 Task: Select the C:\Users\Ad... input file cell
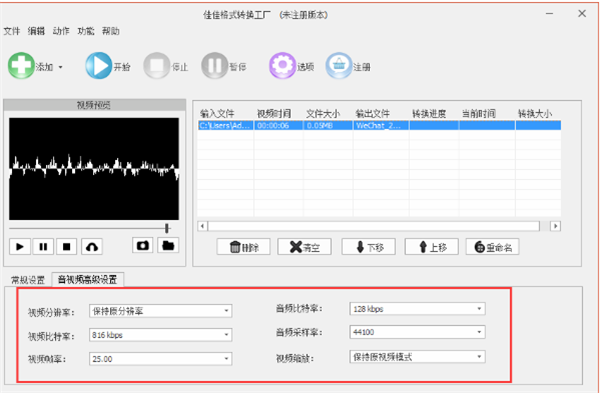coord(226,126)
